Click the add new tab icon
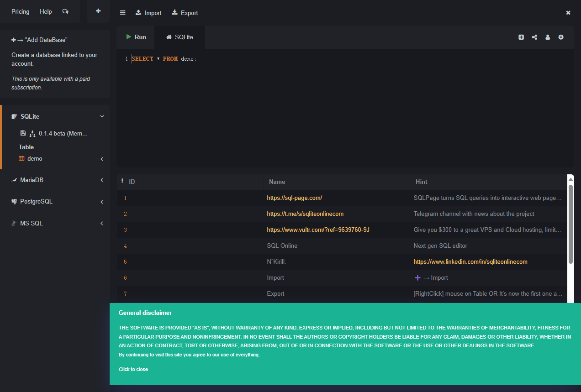This screenshot has height=392, width=581. [x=521, y=37]
